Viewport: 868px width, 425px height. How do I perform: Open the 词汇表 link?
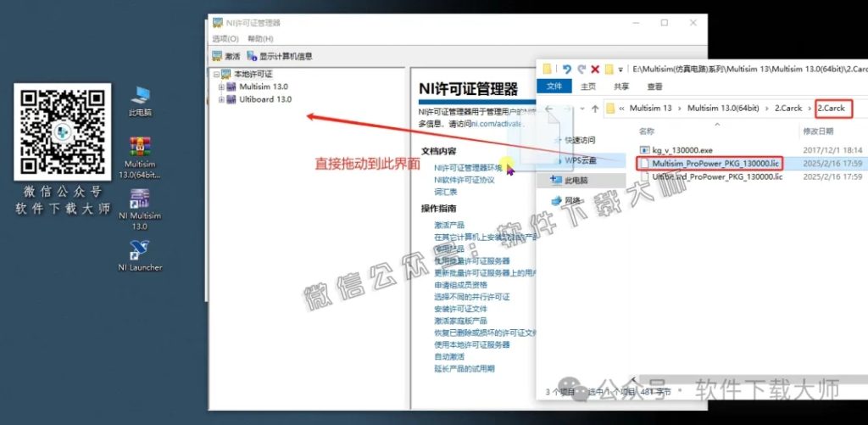tap(446, 192)
